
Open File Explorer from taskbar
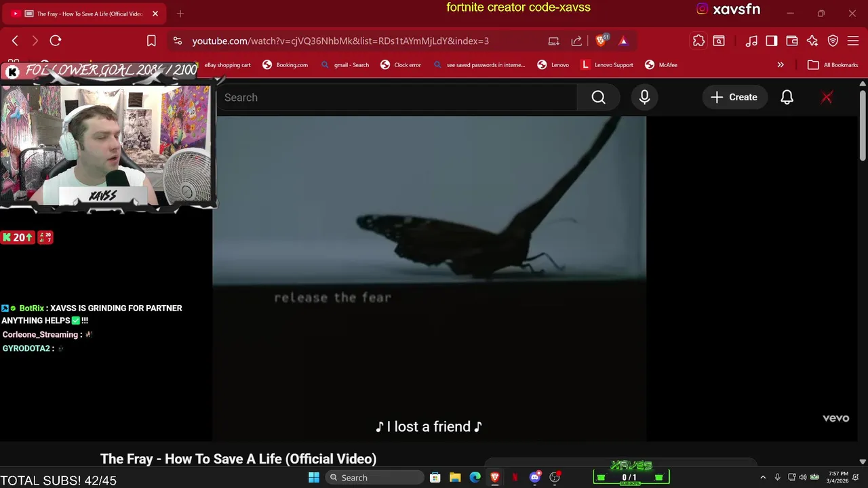(455, 478)
